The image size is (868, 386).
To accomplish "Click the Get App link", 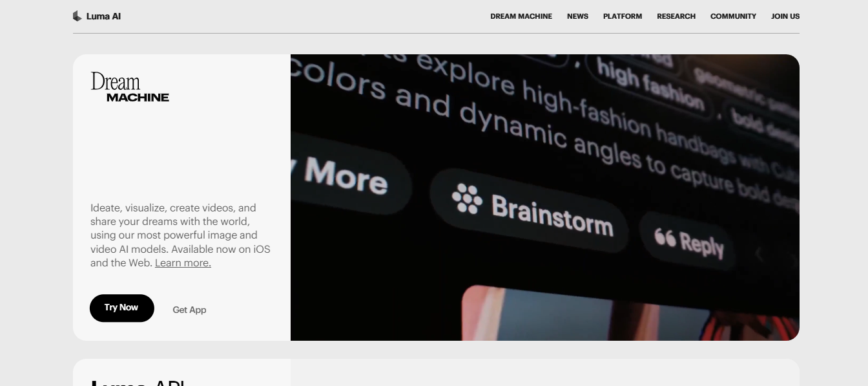I will (x=189, y=310).
